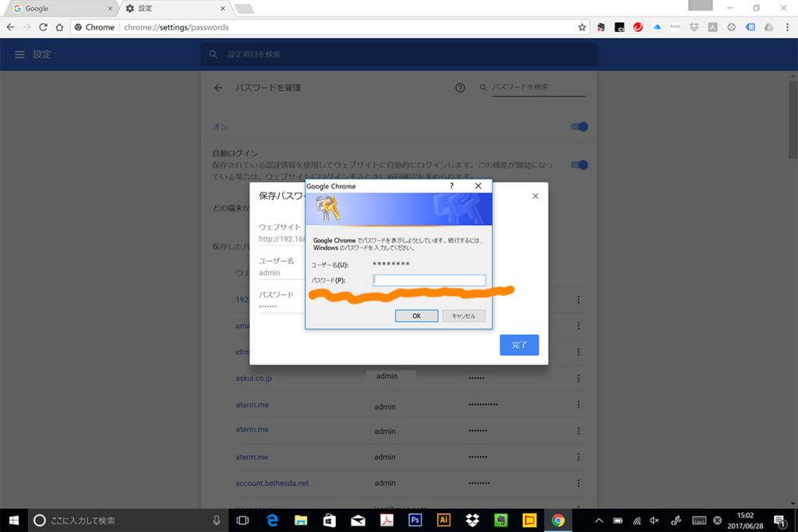Toggle the password saving switch labeled オン

pos(579,127)
